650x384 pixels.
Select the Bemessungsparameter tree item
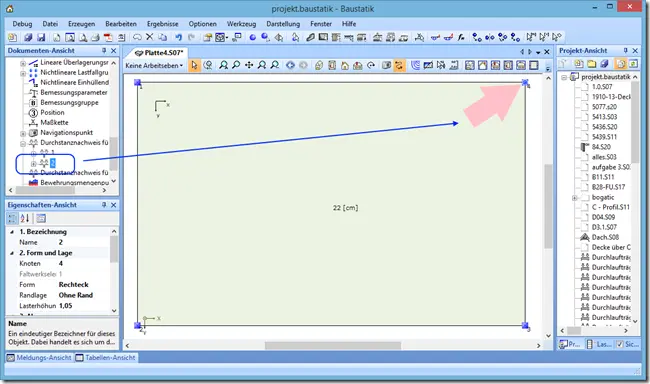74,92
